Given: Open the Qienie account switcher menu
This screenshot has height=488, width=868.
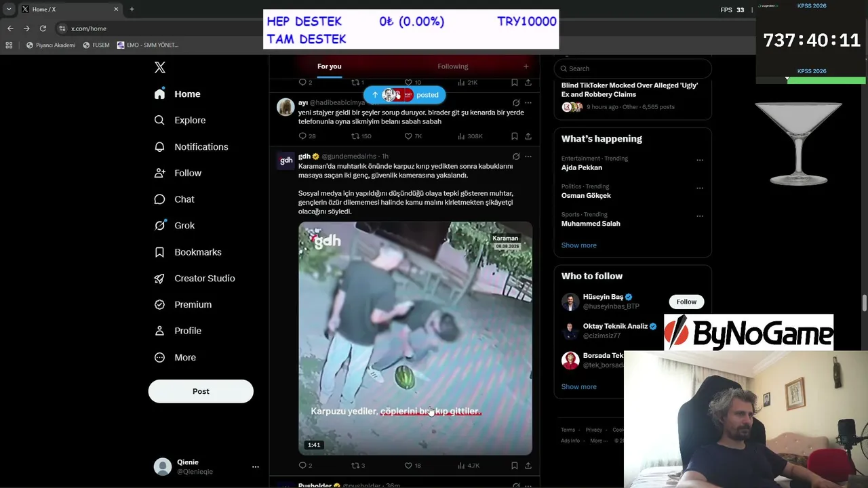Looking at the screenshot, I should click(207, 466).
